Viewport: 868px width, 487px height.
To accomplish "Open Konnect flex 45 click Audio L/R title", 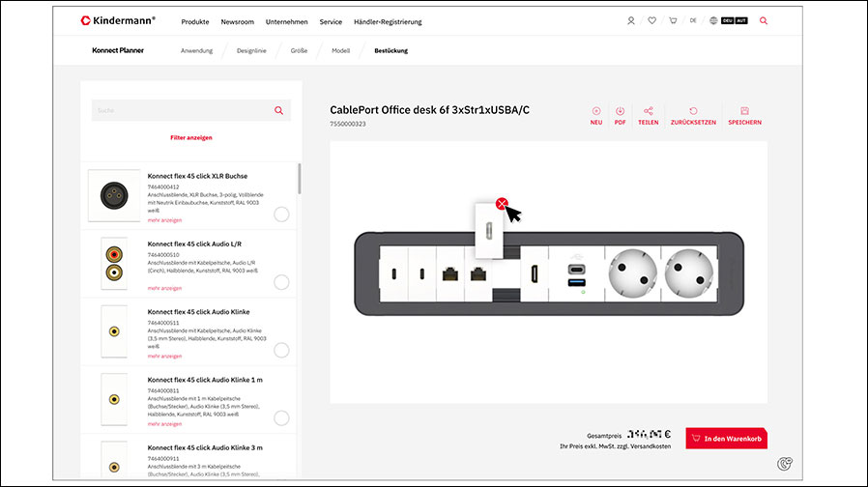I will click(194, 244).
